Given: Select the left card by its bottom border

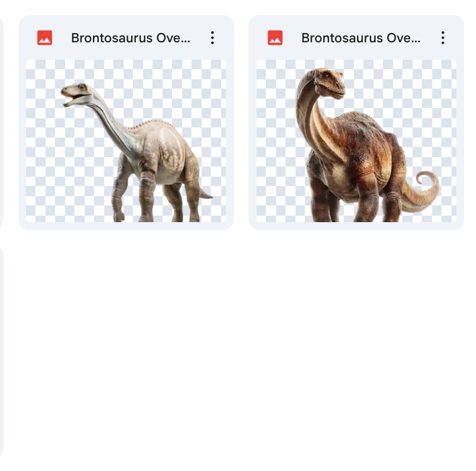Looking at the screenshot, I should click(x=126, y=226).
